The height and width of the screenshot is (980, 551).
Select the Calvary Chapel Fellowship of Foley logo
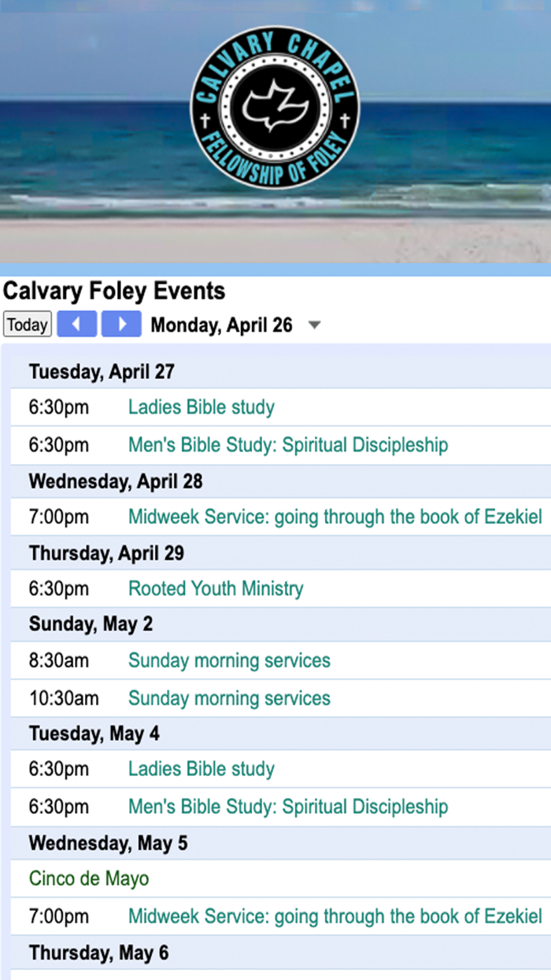275,110
